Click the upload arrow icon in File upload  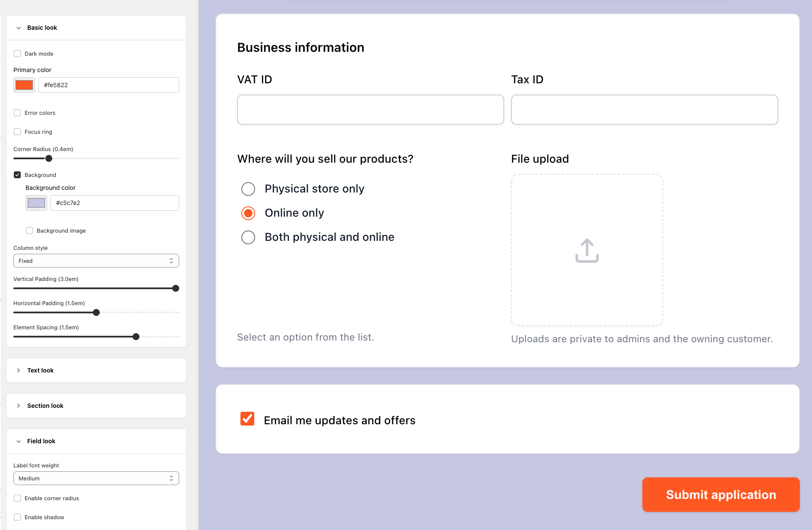tap(587, 250)
